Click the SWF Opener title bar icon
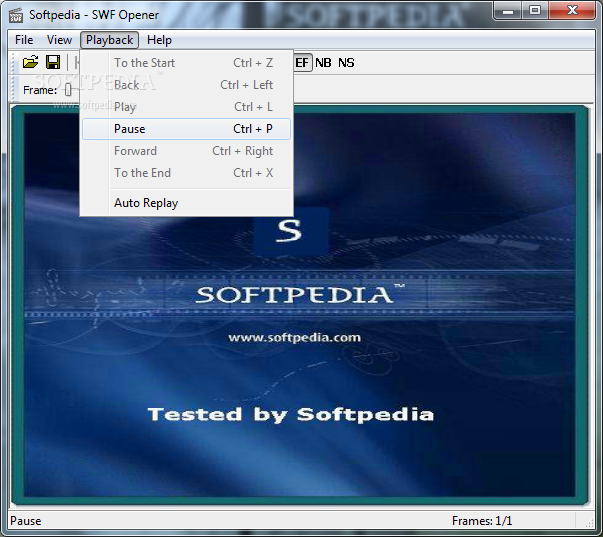Screen dimensions: 603x537 (16, 15)
